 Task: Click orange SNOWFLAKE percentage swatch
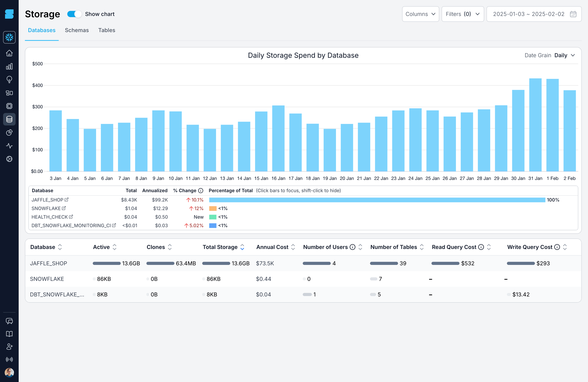213,208
